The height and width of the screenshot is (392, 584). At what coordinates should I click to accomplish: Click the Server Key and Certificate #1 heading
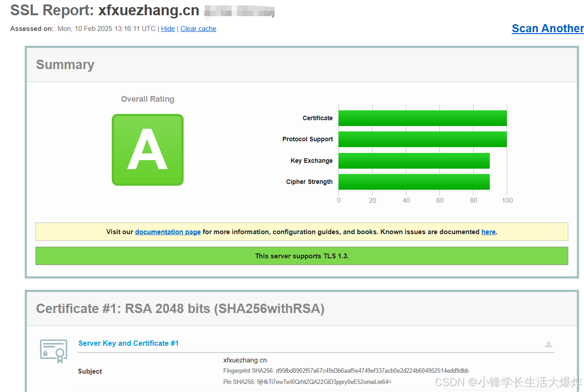128,343
